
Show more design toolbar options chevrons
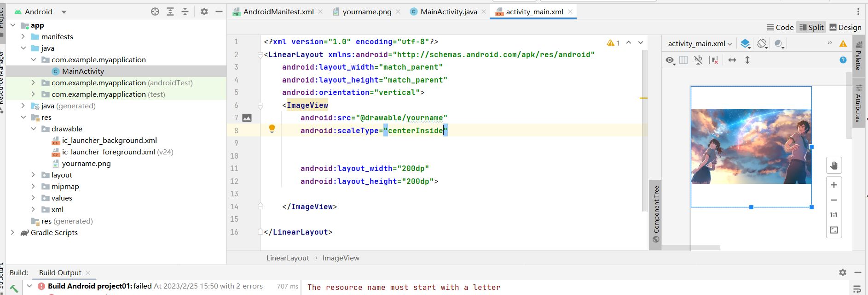[x=830, y=43]
